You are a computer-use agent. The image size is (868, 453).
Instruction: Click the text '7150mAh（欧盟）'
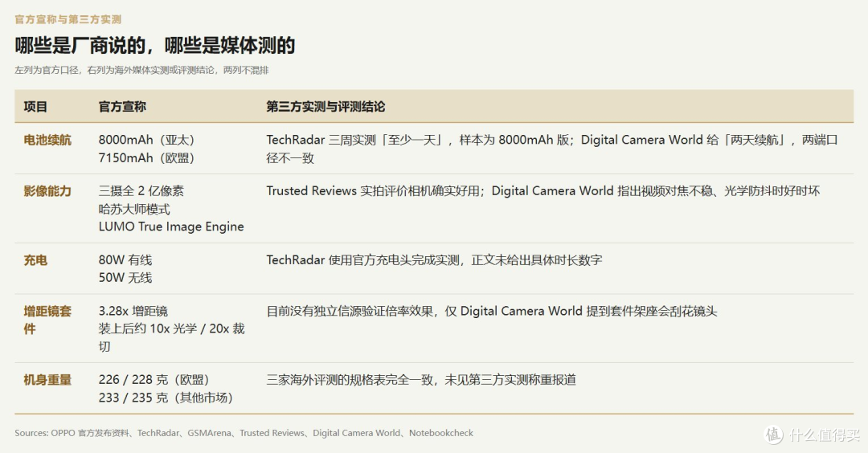pos(147,157)
